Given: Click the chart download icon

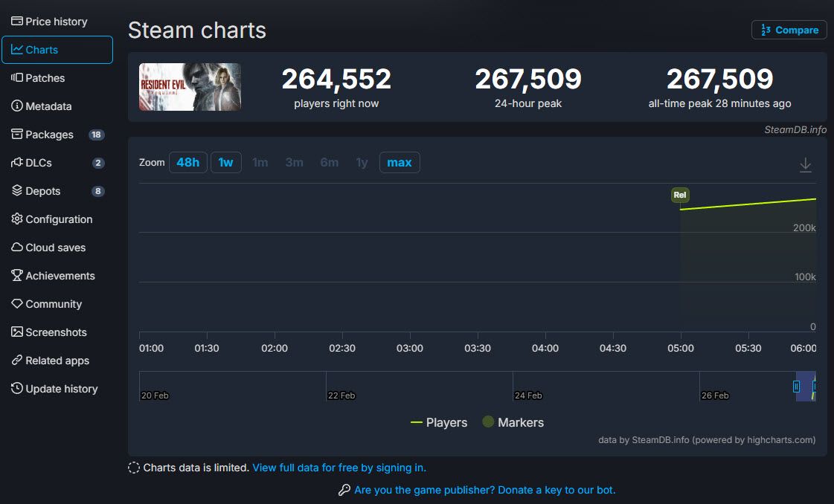Looking at the screenshot, I should click(x=805, y=165).
